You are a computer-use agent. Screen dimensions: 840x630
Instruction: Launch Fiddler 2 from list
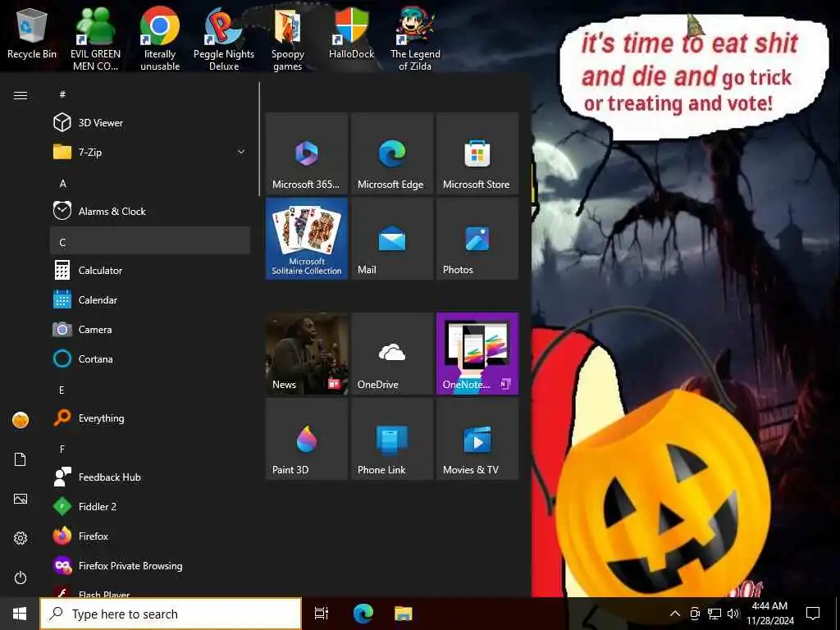coord(150,506)
